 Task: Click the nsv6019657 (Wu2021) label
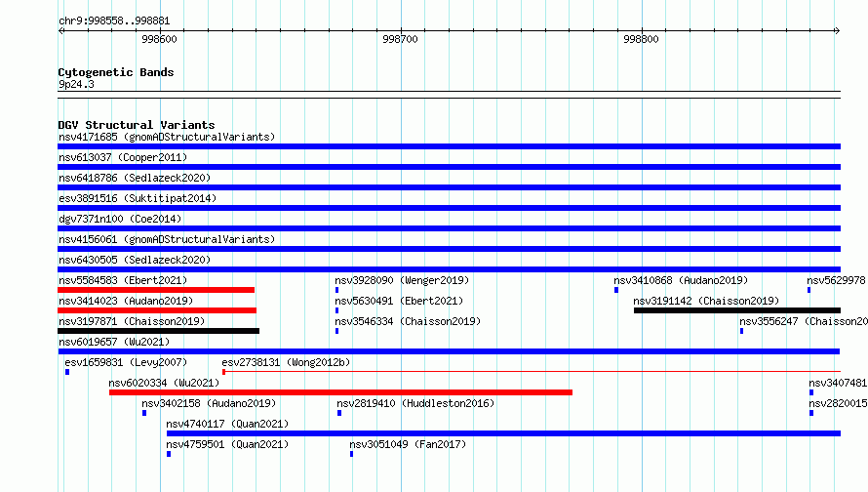114,342
